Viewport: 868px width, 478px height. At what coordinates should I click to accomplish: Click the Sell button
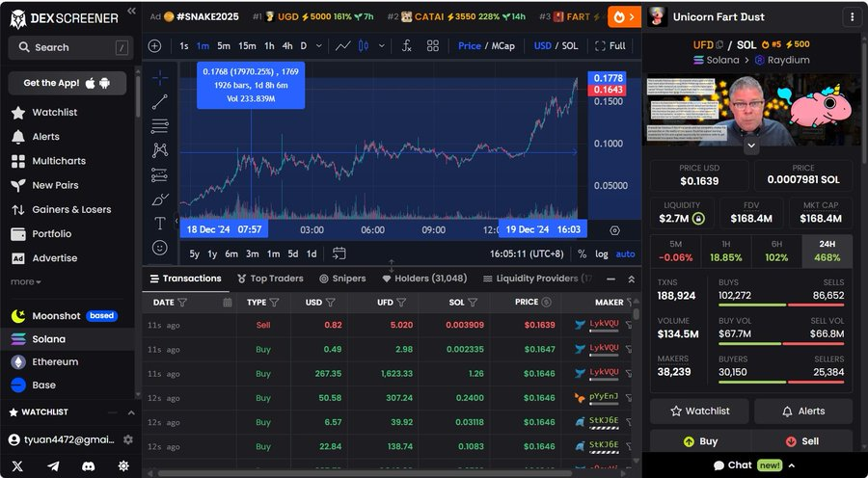pos(803,441)
